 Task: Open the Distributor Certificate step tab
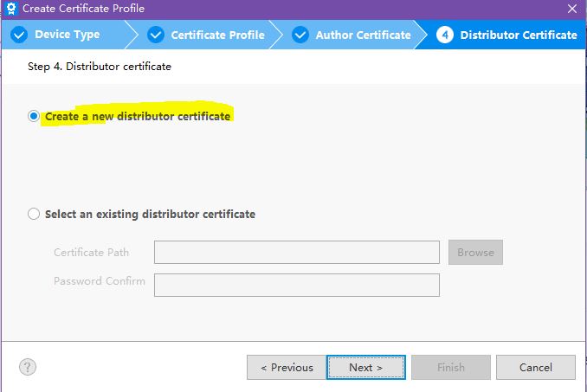519,35
